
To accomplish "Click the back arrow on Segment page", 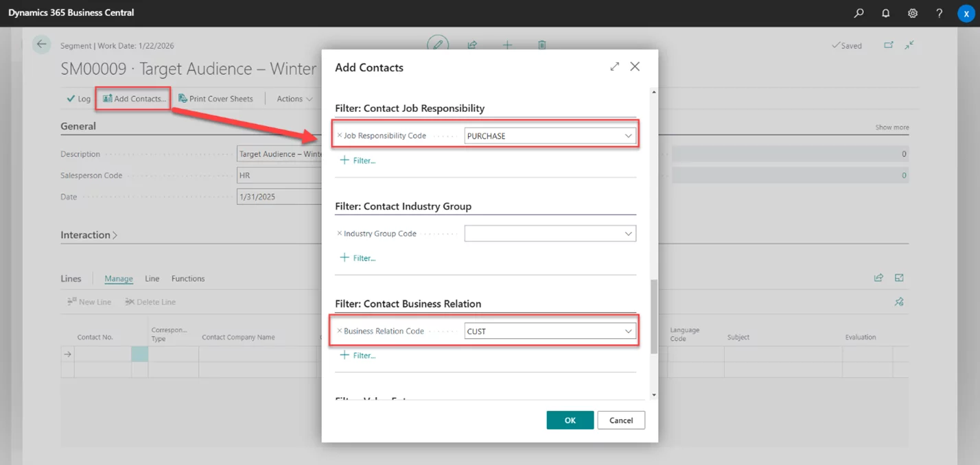I will 43,45.
